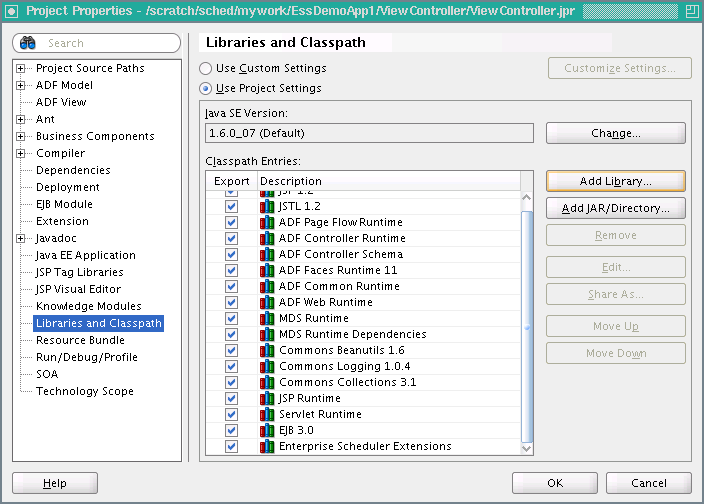704x504 pixels.
Task: Click the Java SE Version field
Action: (369, 133)
